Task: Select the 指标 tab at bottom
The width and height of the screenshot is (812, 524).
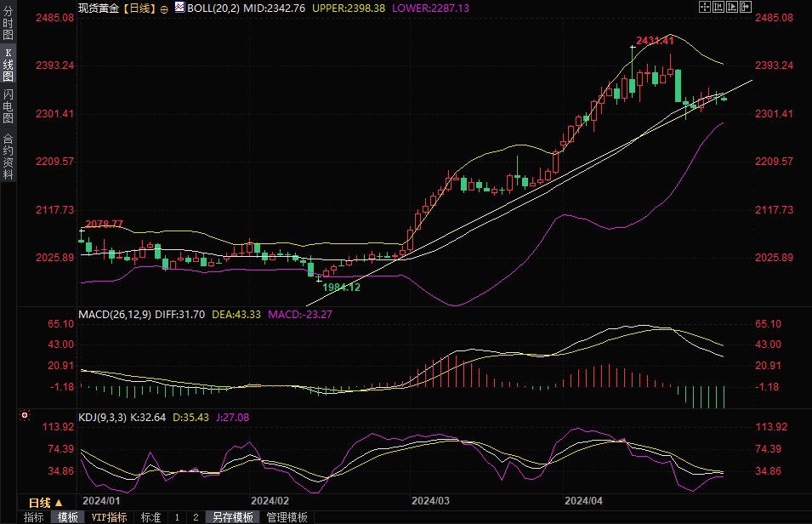Action: [x=34, y=517]
